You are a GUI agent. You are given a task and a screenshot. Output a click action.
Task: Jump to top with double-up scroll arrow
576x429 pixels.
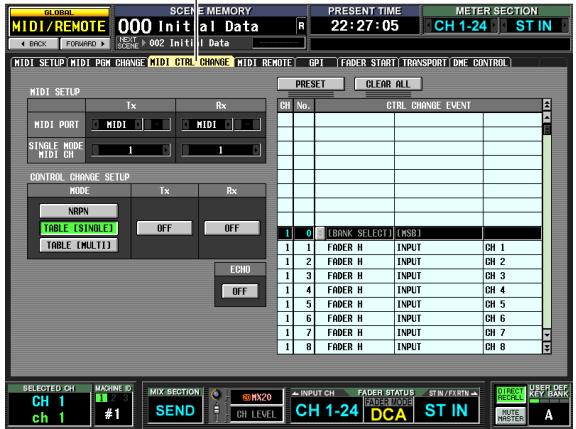coord(547,105)
